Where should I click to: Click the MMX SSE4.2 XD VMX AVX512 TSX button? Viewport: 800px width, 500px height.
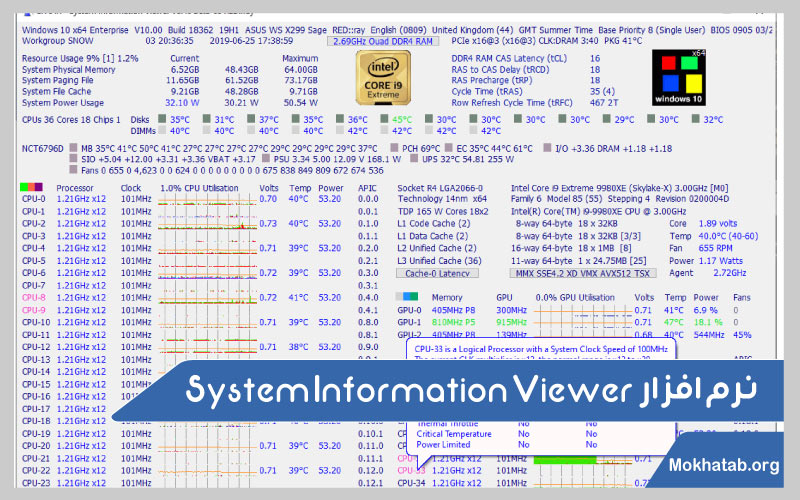click(583, 273)
